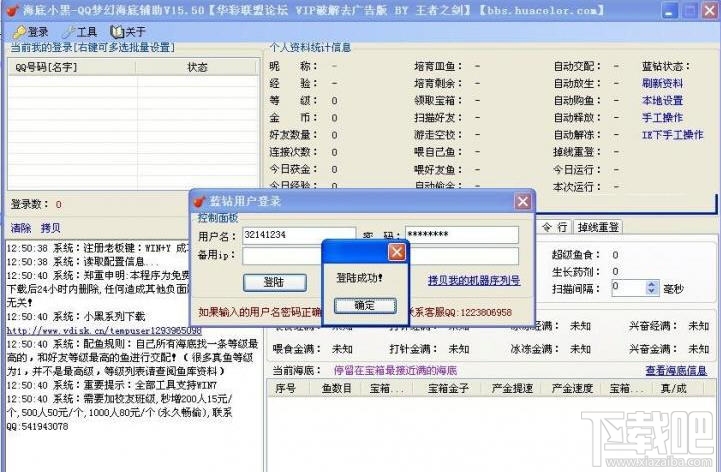Click 拷贝我的机器序列号 link
Viewport: 721px width, 472px height.
coord(474,280)
